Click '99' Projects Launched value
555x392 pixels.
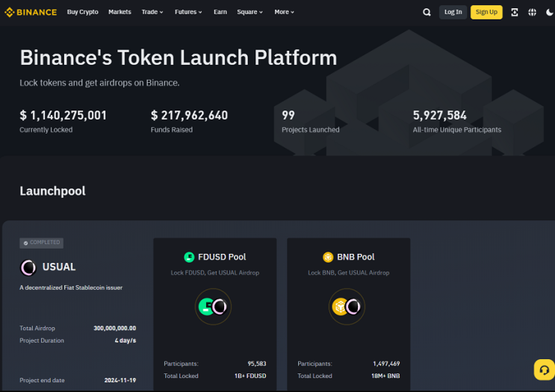point(288,115)
